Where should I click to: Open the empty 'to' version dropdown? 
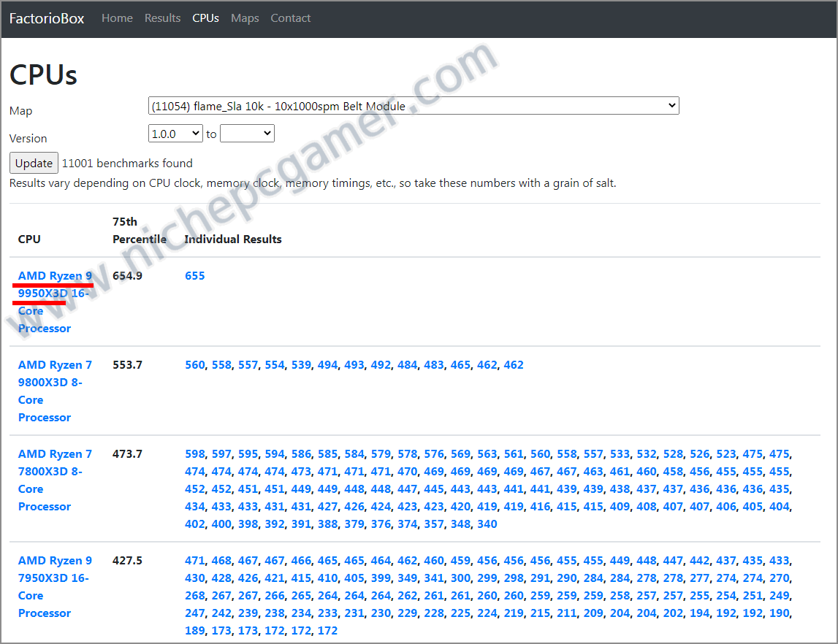pos(247,134)
